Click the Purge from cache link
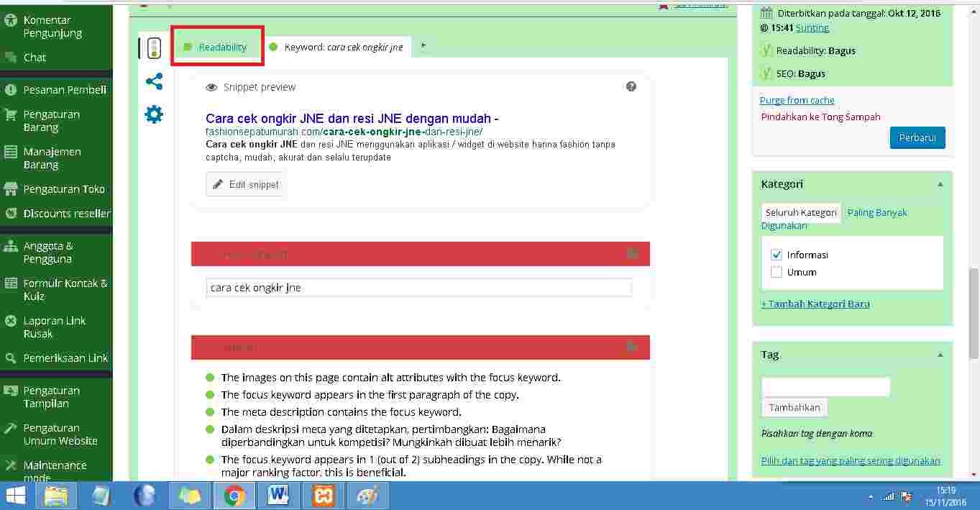The width and height of the screenshot is (980, 510). coord(797,101)
